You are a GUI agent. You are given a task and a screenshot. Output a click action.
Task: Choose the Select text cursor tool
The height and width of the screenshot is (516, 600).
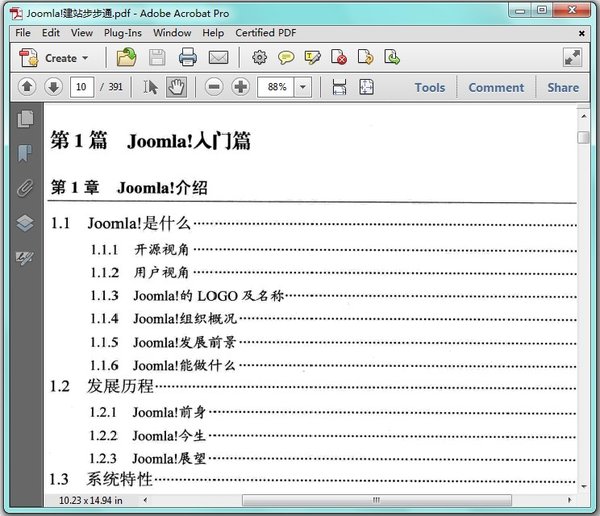click(x=150, y=87)
